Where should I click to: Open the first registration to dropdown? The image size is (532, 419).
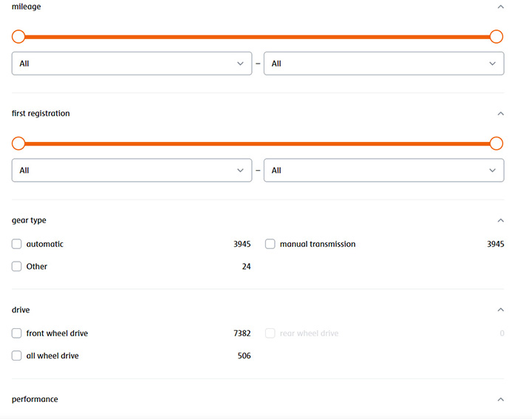point(384,170)
